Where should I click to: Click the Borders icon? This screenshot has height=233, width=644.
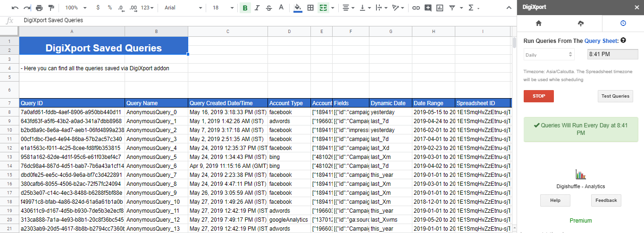[310, 8]
